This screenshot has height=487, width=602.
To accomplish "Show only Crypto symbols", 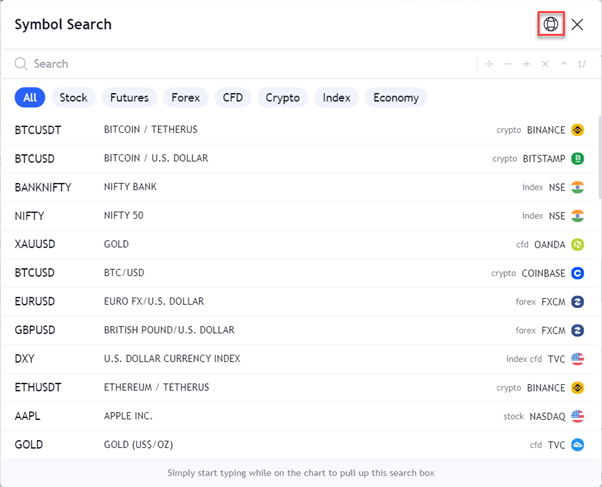I will click(x=283, y=98).
